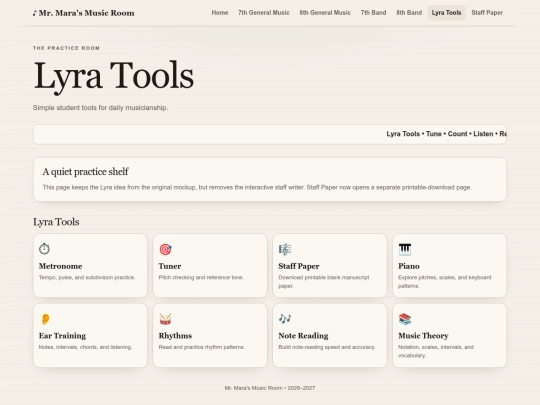Click 'Pitch checking and reference tone.' description

[x=201, y=277]
